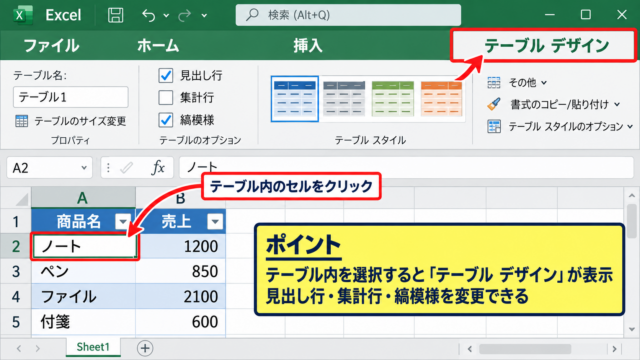The image size is (640, 360).
Task: Choose the orange table style thumbnail
Action: tap(442, 99)
